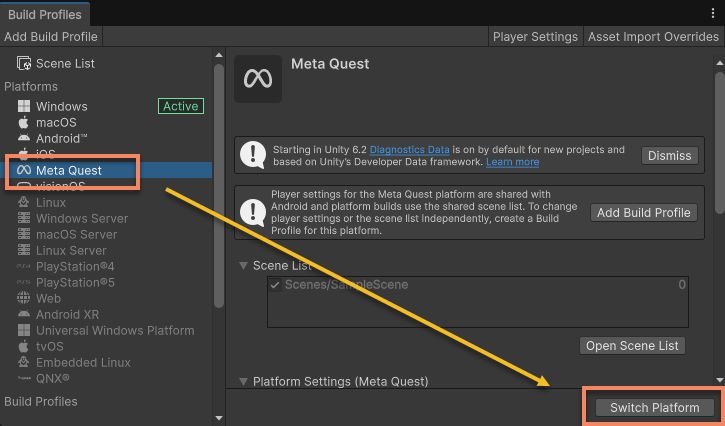Select the Web platform row
Image resolution: width=725 pixels, height=426 pixels.
[106, 298]
